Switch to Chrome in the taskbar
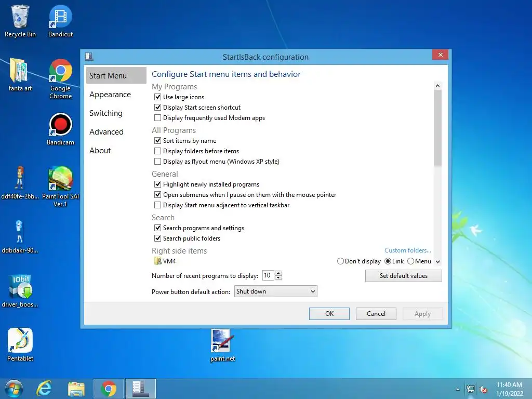 click(x=108, y=389)
